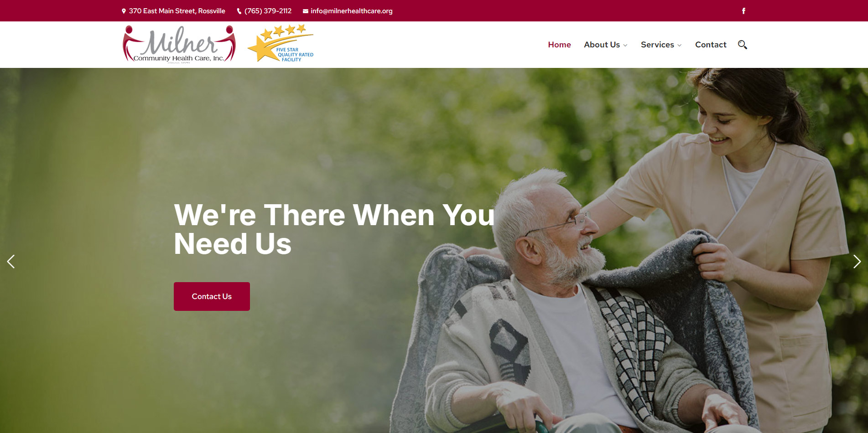Open the Services menu item
Screen dimensions: 868x433
657,45
